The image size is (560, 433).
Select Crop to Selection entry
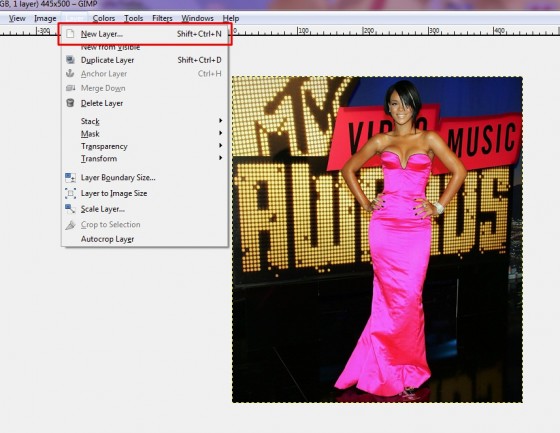coord(145,225)
